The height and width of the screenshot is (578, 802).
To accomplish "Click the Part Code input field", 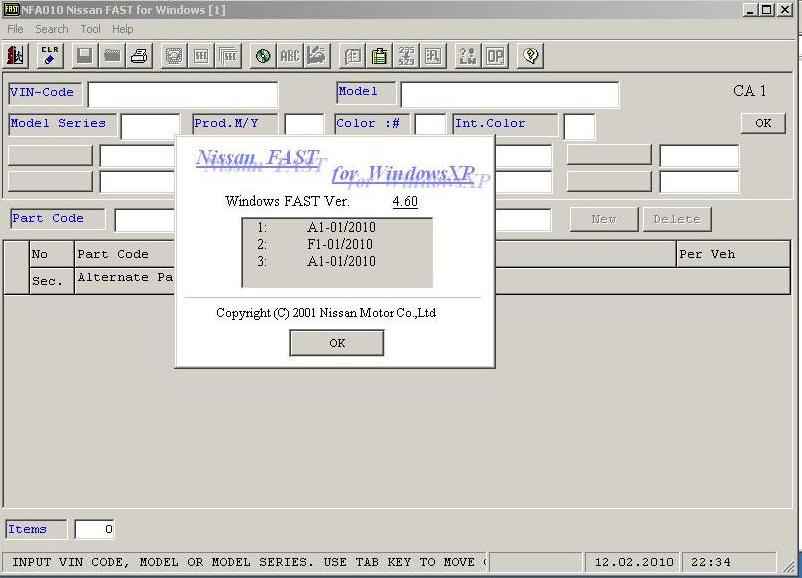I will point(145,220).
